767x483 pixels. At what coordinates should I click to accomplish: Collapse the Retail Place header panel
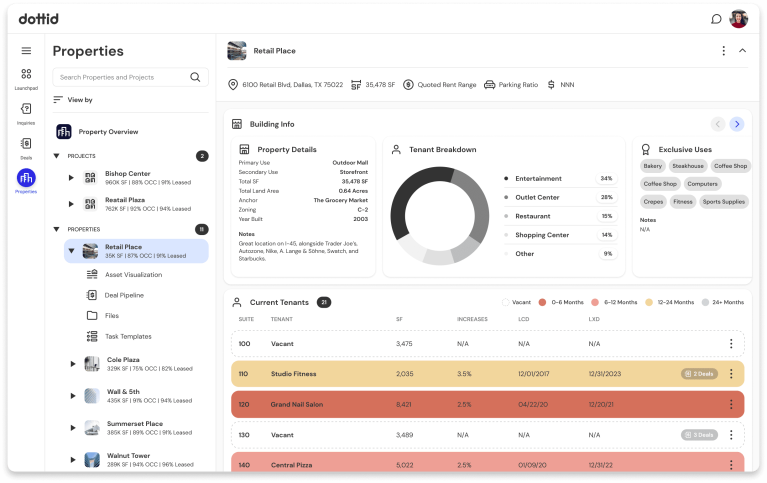[x=742, y=51]
